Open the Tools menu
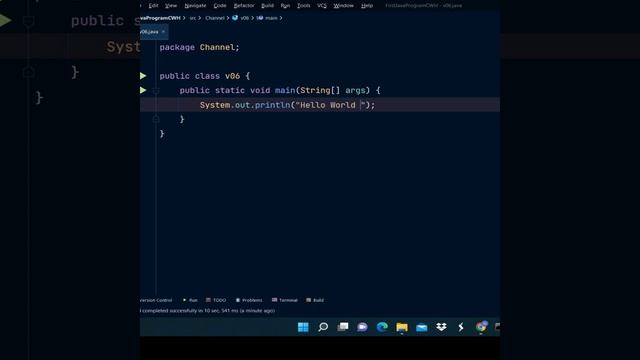The width and height of the screenshot is (640, 360). (x=304, y=6)
